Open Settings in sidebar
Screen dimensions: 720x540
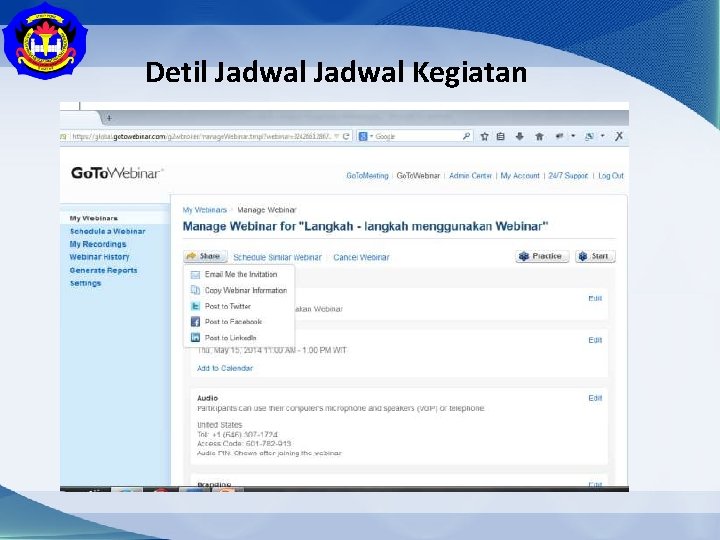coord(85,283)
